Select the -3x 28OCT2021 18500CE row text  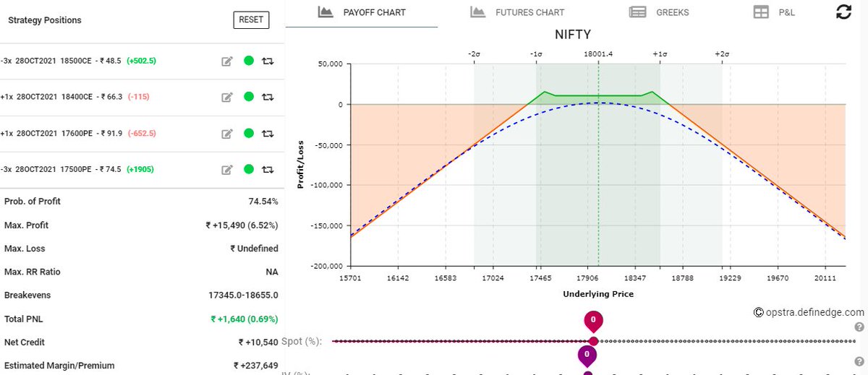coord(78,61)
